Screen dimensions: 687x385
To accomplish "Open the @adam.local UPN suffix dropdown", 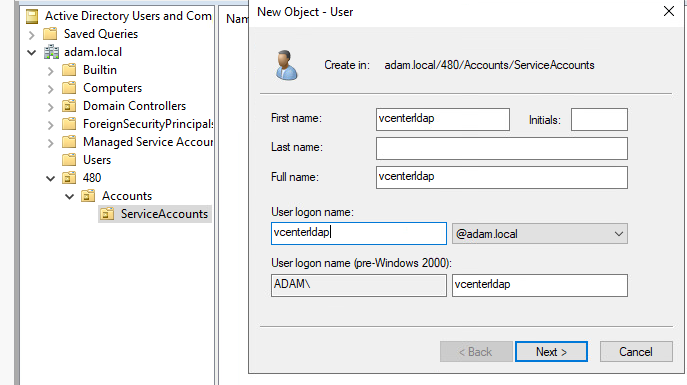I will pyautogui.click(x=619, y=234).
